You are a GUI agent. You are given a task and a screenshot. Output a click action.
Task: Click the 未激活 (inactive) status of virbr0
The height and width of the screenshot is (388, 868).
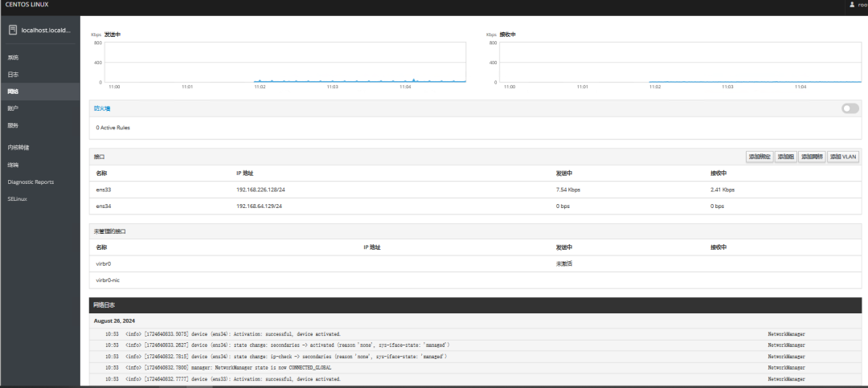click(x=564, y=264)
